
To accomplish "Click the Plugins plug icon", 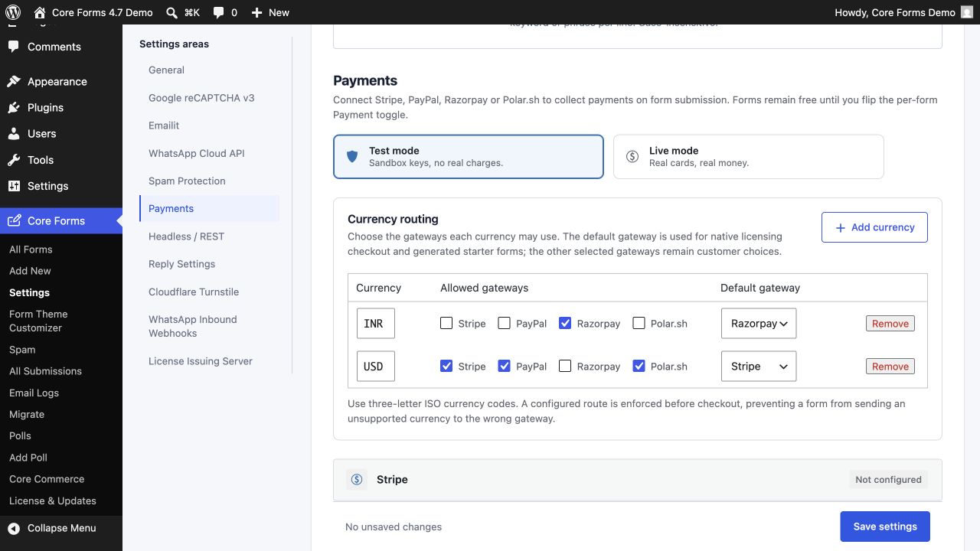I will click(x=14, y=108).
